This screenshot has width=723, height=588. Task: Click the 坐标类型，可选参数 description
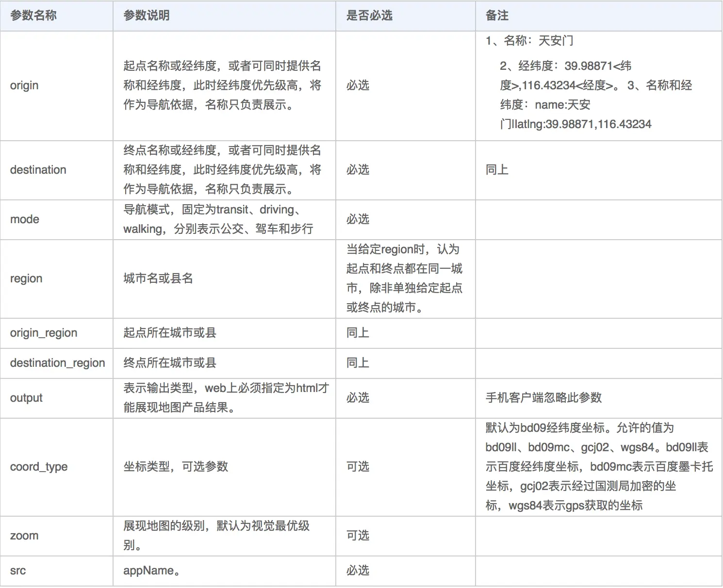pos(176,467)
